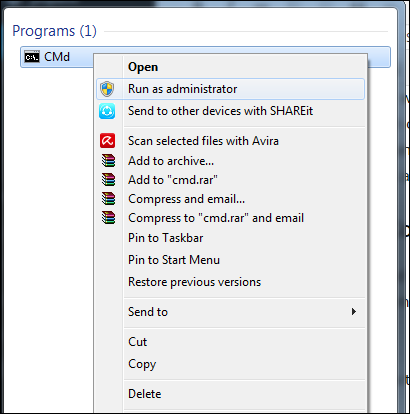Click WinRAR icon beside Compress and email
Image resolution: width=410 pixels, height=414 pixels.
(108, 199)
